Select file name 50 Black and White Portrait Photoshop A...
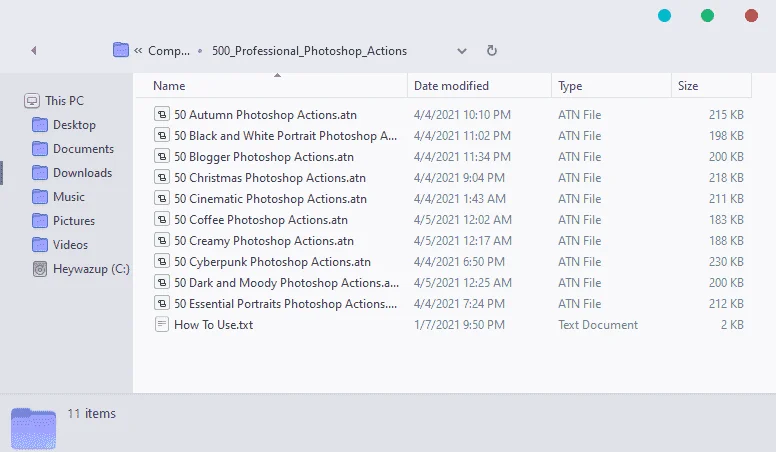This screenshot has width=776, height=452. (x=286, y=136)
